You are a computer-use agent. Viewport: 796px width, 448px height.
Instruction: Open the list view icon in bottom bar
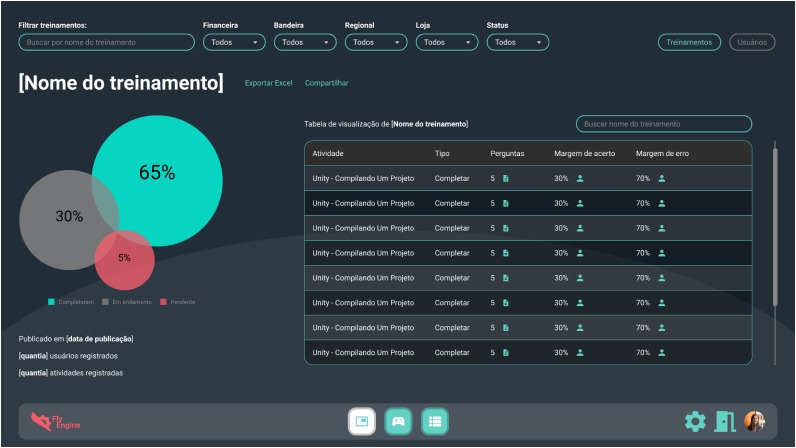point(434,422)
